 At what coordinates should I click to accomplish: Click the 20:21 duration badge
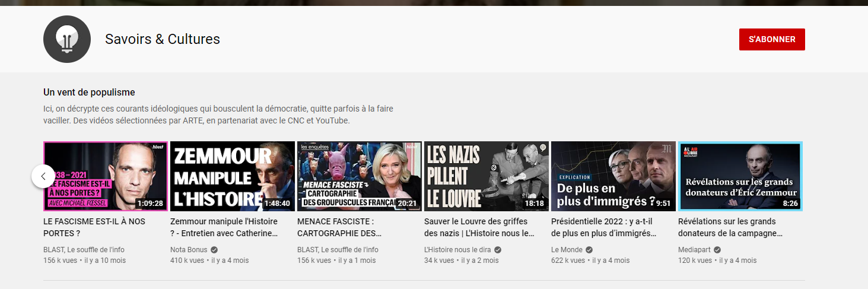click(x=408, y=204)
